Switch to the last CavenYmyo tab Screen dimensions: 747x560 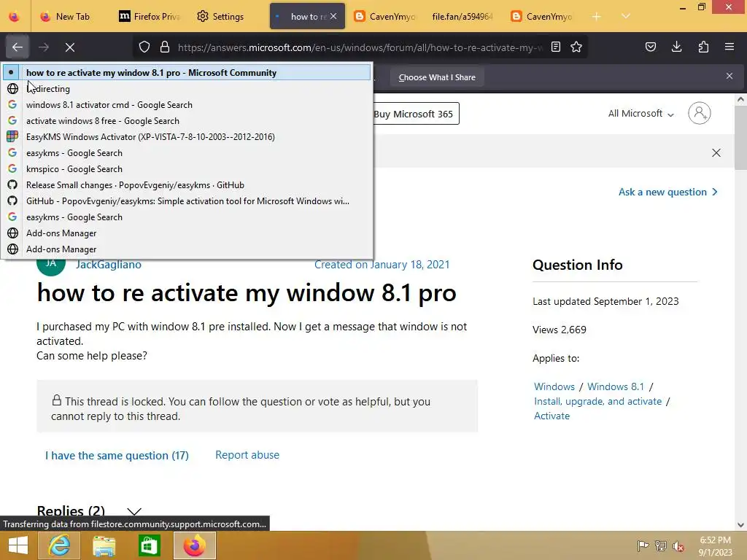[x=542, y=16]
